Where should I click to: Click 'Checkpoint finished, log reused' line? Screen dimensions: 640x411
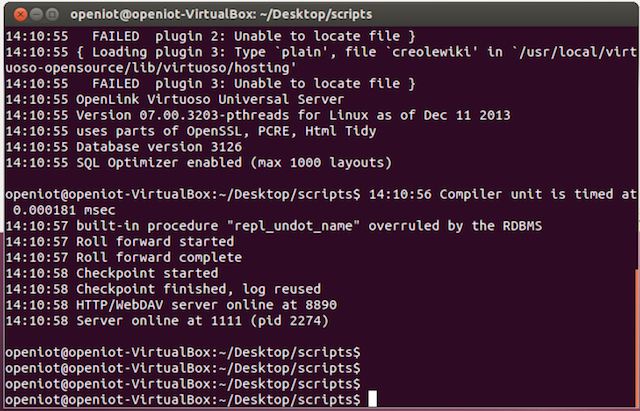click(x=163, y=289)
